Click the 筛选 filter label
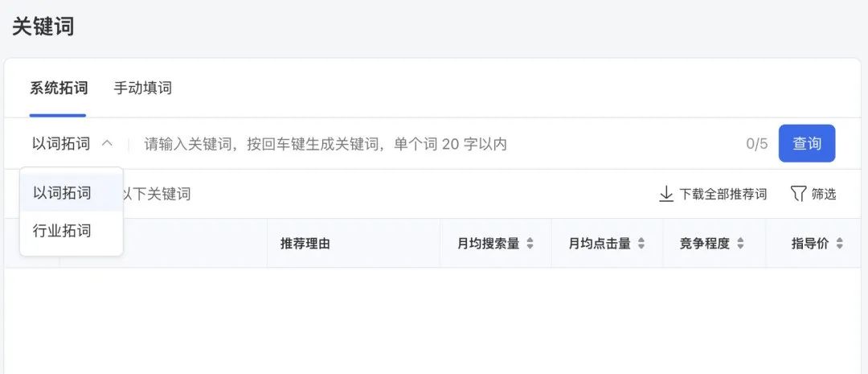 (x=823, y=194)
